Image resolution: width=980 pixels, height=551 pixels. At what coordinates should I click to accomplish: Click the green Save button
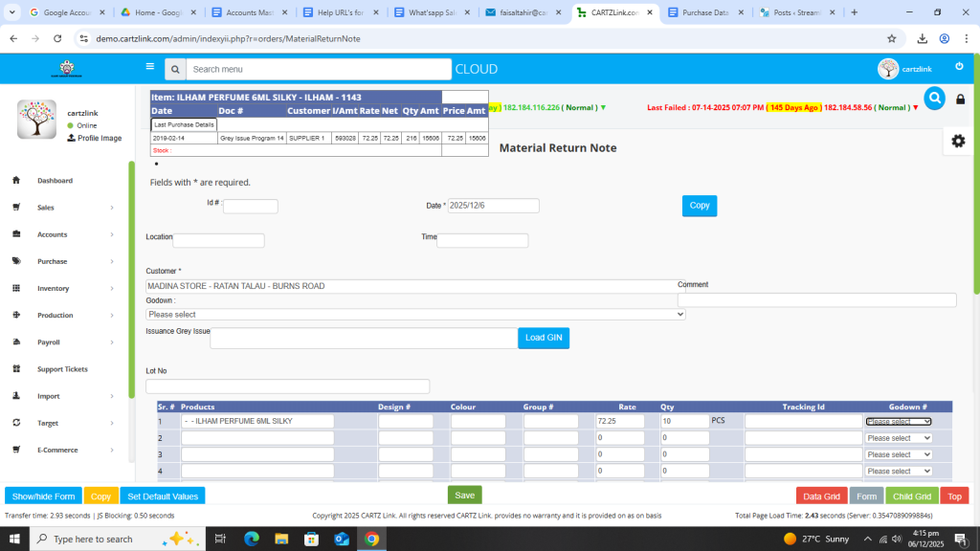464,495
